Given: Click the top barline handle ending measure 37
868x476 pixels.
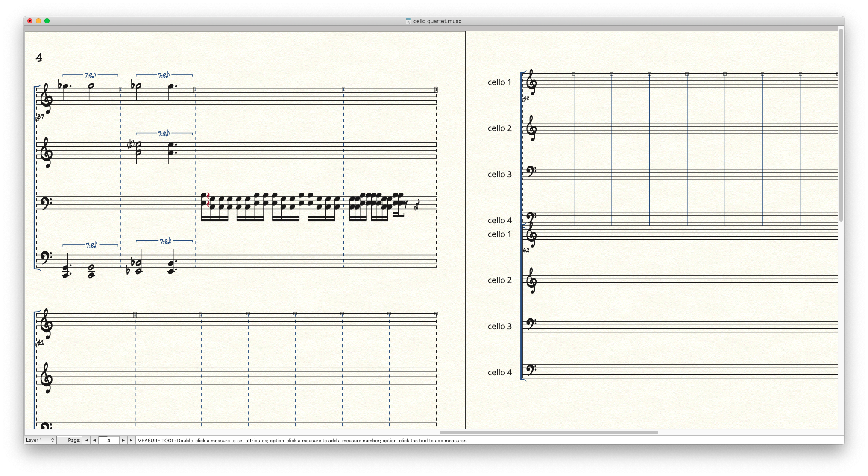Looking at the screenshot, I should coord(120,90).
